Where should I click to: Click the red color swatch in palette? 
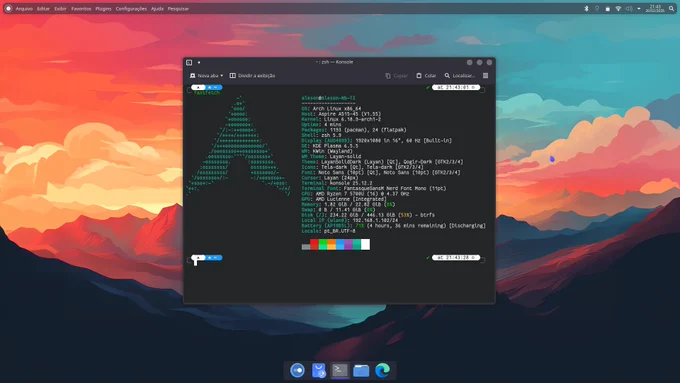tap(314, 245)
